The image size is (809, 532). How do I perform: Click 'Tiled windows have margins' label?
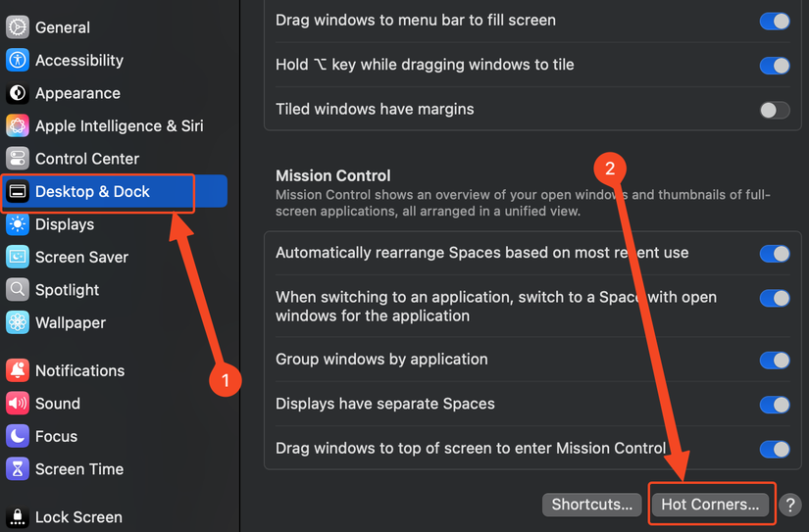[x=375, y=110]
